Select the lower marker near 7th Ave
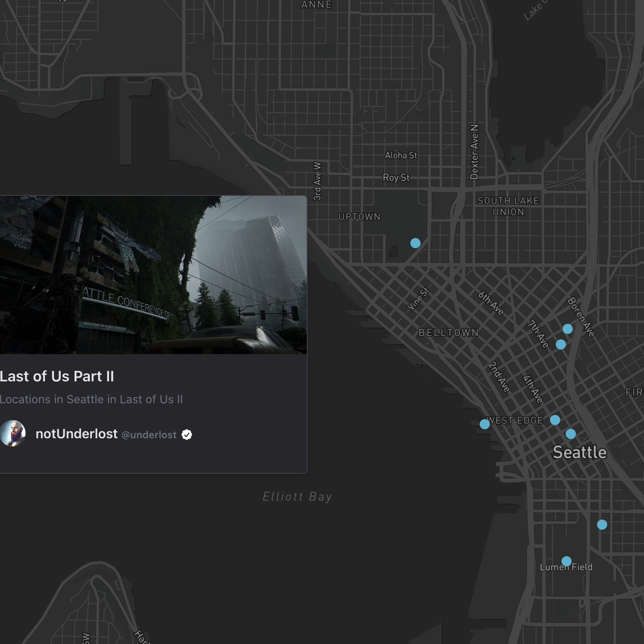644x644 pixels. coord(561,345)
